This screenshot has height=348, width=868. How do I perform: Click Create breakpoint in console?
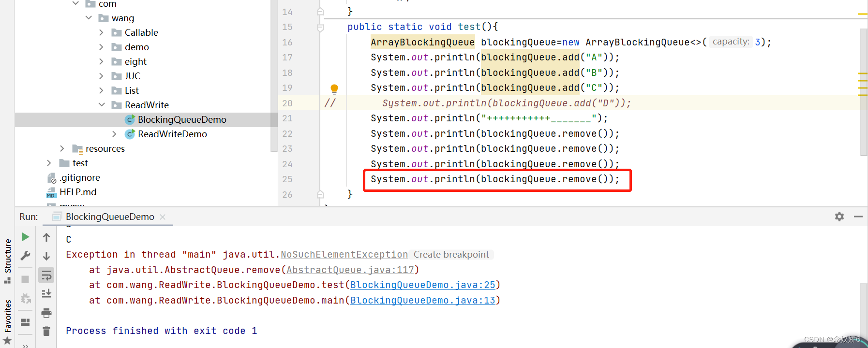click(x=451, y=255)
